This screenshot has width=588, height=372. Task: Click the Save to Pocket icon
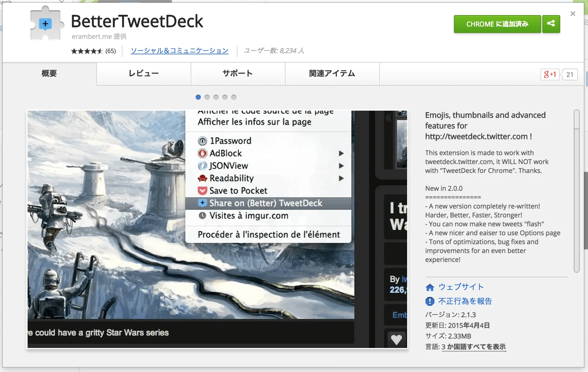click(x=202, y=191)
